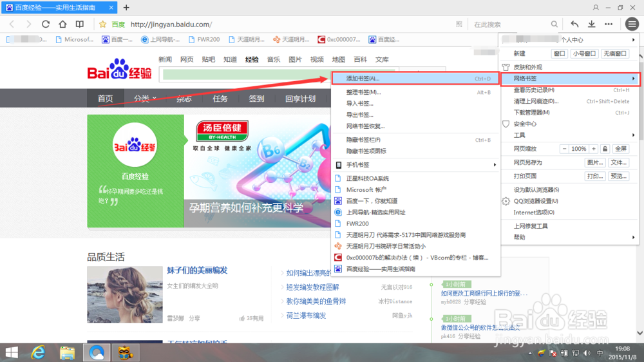Click the Baidu Jingyan logo

pyautogui.click(x=120, y=69)
